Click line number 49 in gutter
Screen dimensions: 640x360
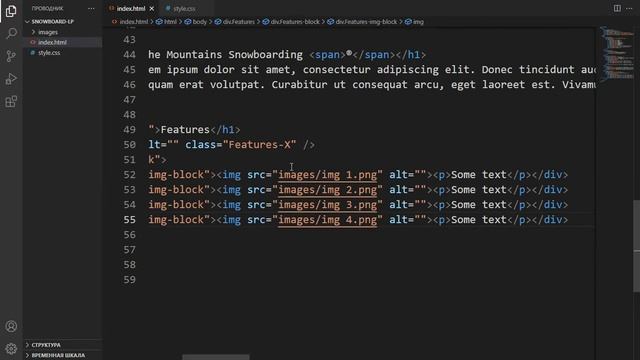[129, 130]
